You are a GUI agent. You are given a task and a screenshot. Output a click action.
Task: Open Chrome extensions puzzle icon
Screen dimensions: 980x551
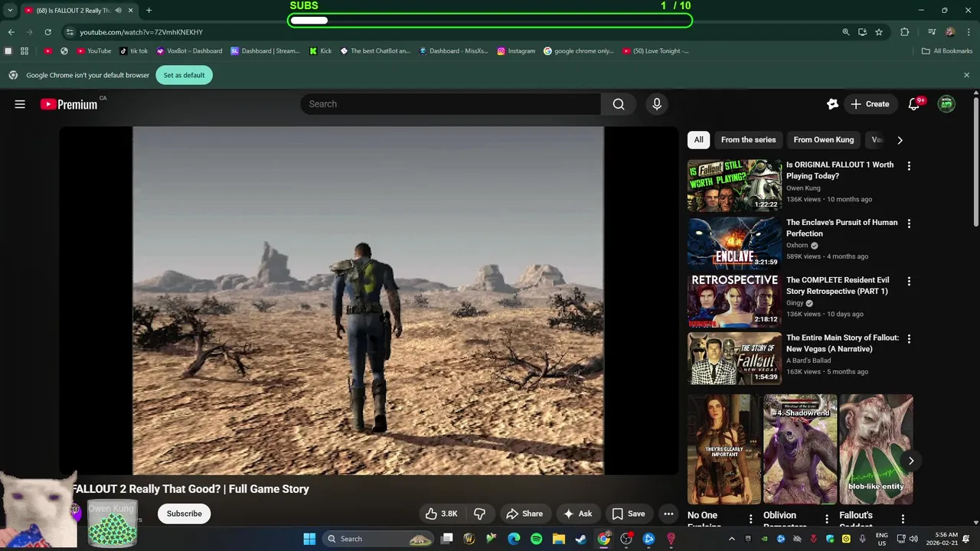[905, 32]
